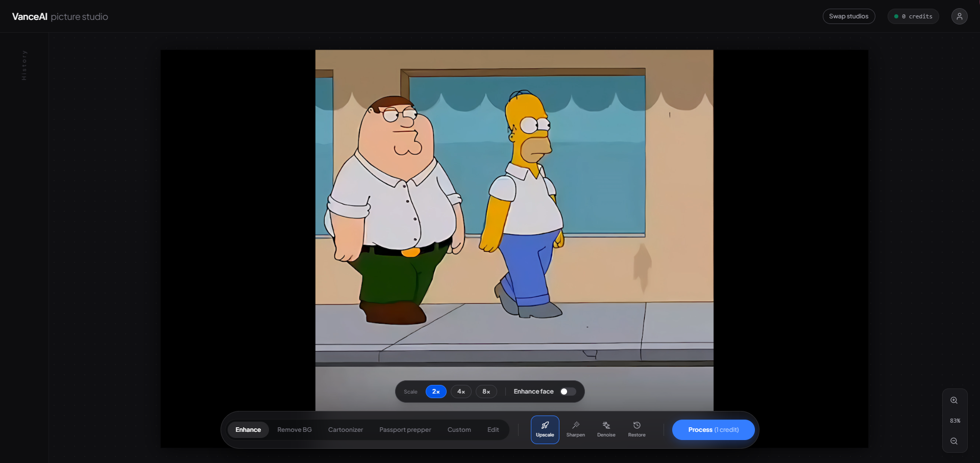Switch to the Enhance tab

point(248,430)
